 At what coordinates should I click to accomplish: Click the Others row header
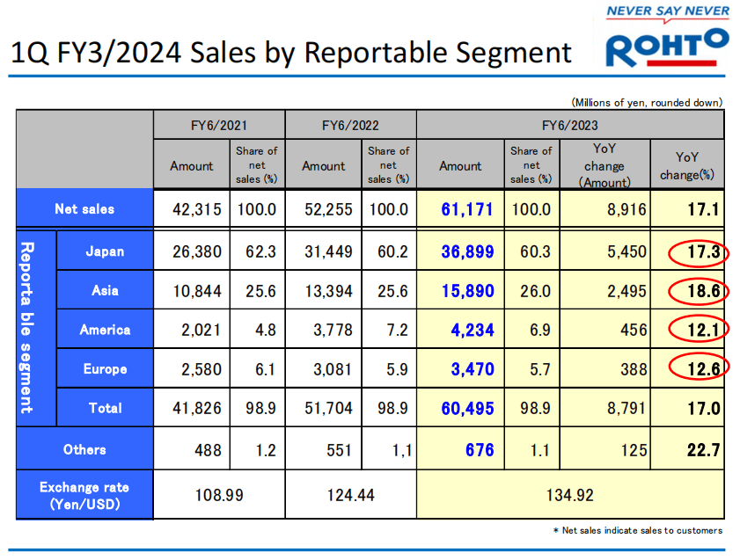(x=84, y=449)
